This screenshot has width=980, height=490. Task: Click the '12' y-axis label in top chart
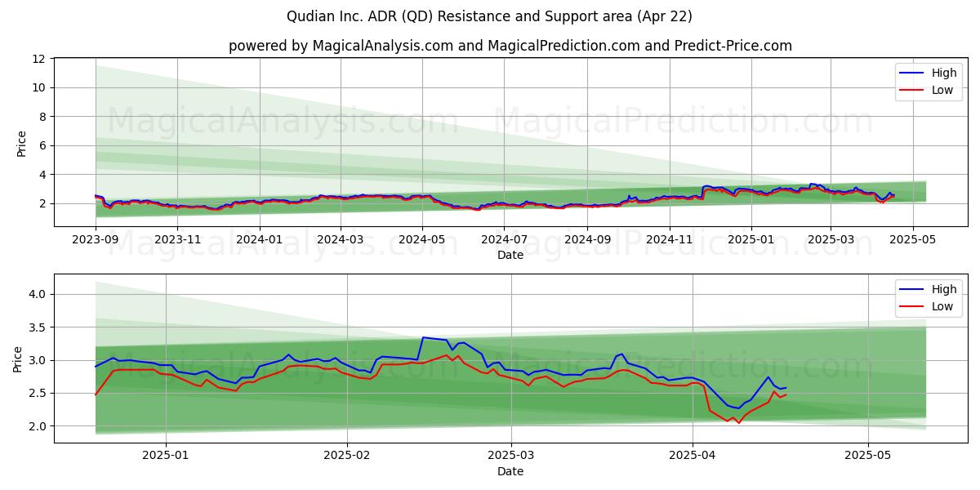coord(38,59)
